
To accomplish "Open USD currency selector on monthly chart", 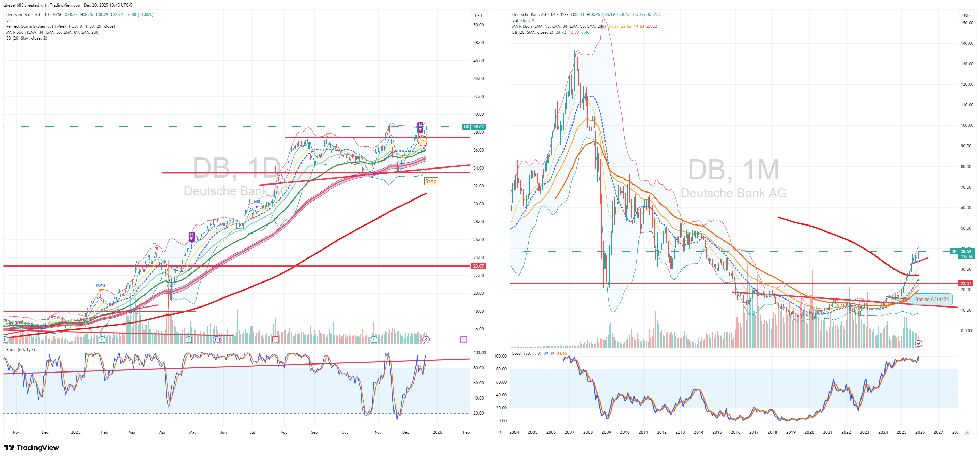I will 965,16.
